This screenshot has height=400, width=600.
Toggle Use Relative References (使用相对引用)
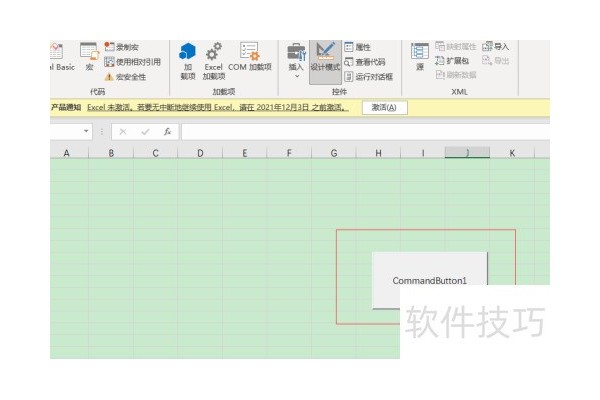(132, 62)
